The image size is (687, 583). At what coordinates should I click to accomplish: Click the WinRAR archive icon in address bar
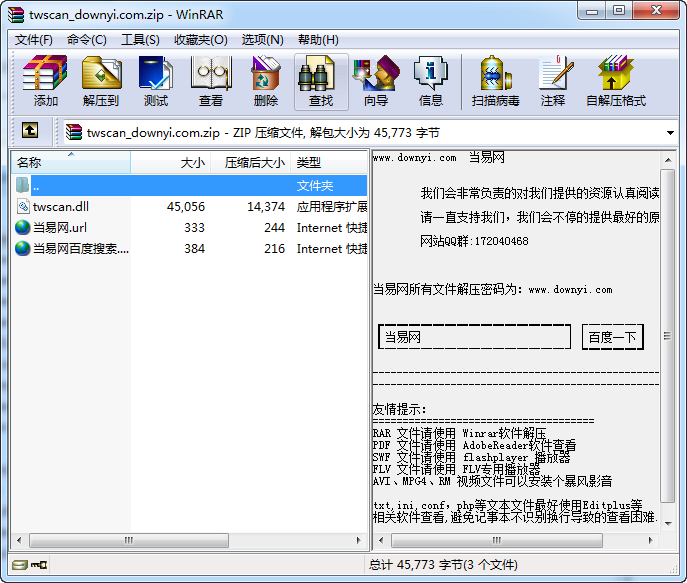click(x=74, y=132)
